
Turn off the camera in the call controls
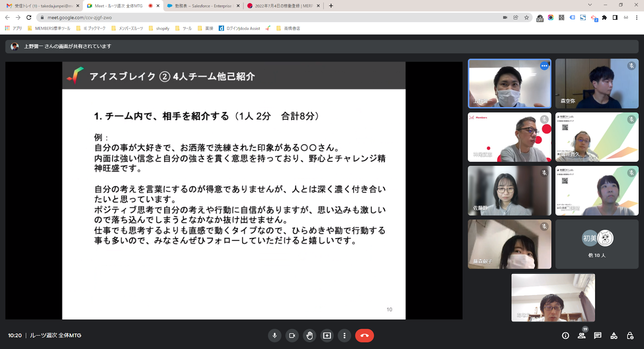pos(292,335)
